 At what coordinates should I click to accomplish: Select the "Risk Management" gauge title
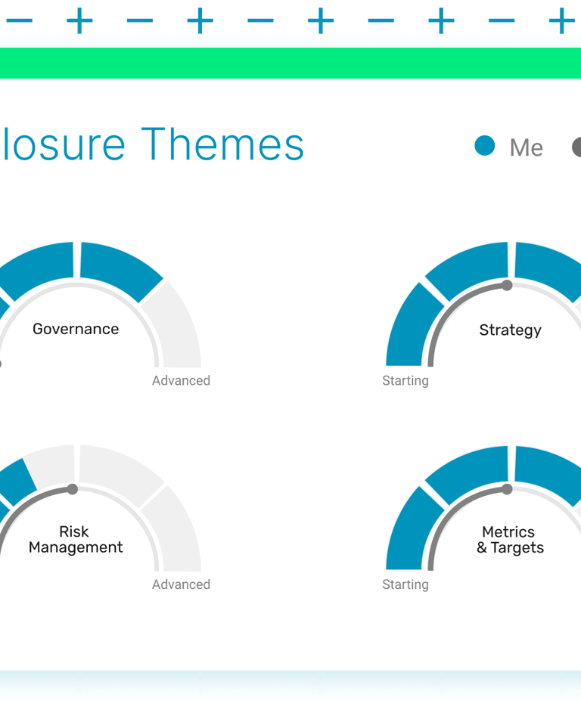click(76, 539)
